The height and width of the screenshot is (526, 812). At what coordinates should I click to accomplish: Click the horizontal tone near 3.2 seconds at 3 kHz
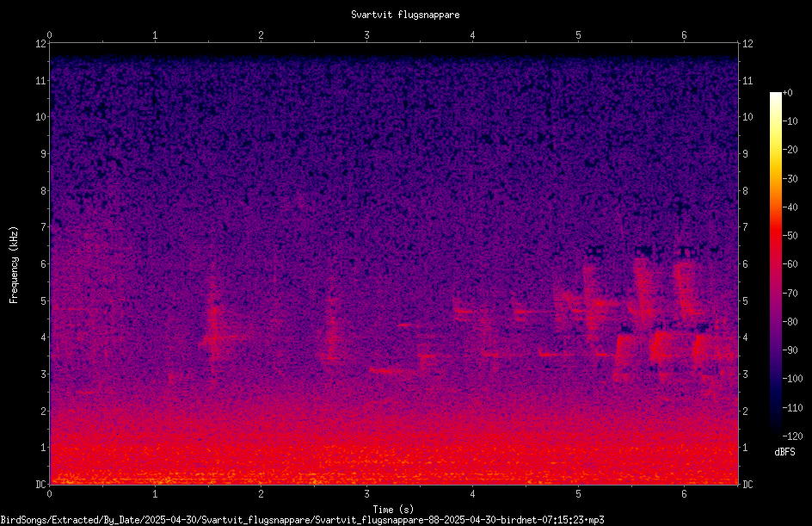coord(386,370)
